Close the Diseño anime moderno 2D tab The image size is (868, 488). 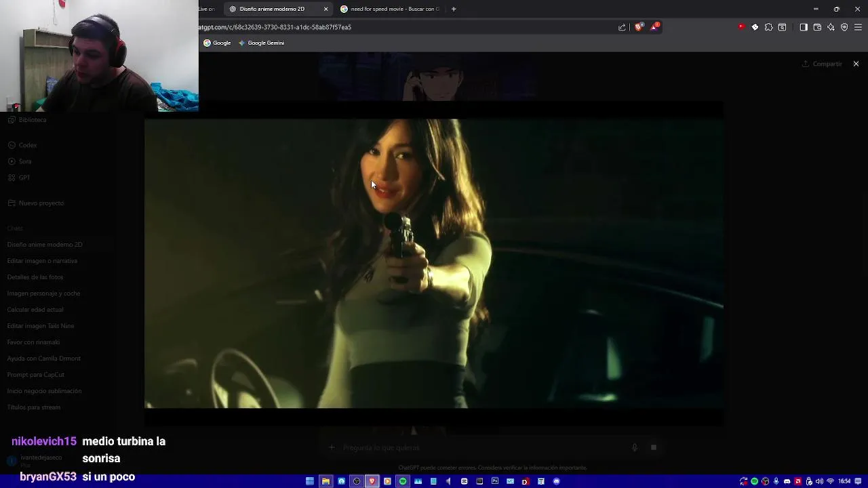tap(325, 9)
